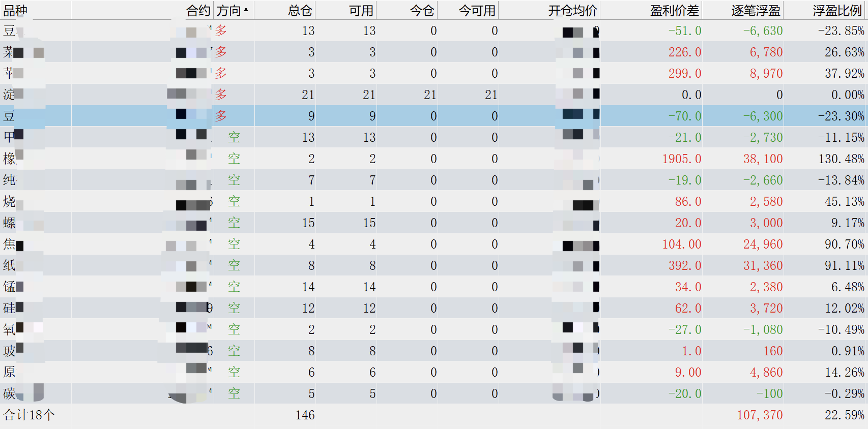Select the highlighted row's -6,300 profit cell

pyautogui.click(x=763, y=116)
